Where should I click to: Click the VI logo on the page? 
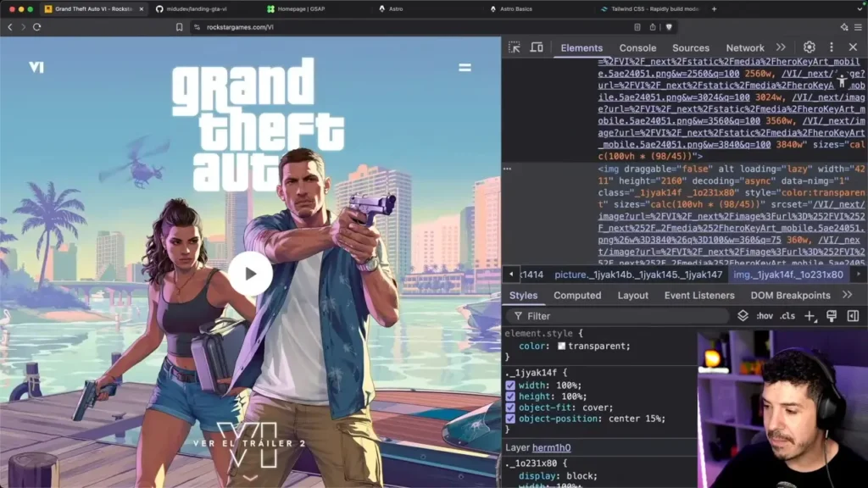pos(36,67)
